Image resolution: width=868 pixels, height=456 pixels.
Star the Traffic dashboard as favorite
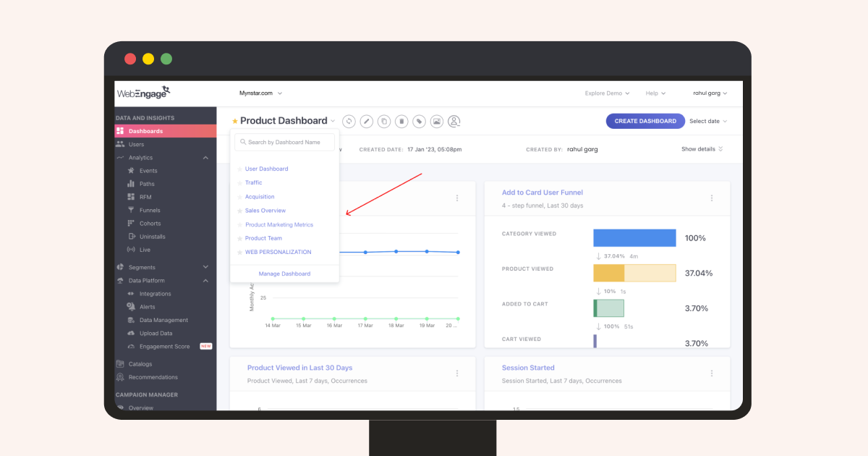tap(239, 183)
